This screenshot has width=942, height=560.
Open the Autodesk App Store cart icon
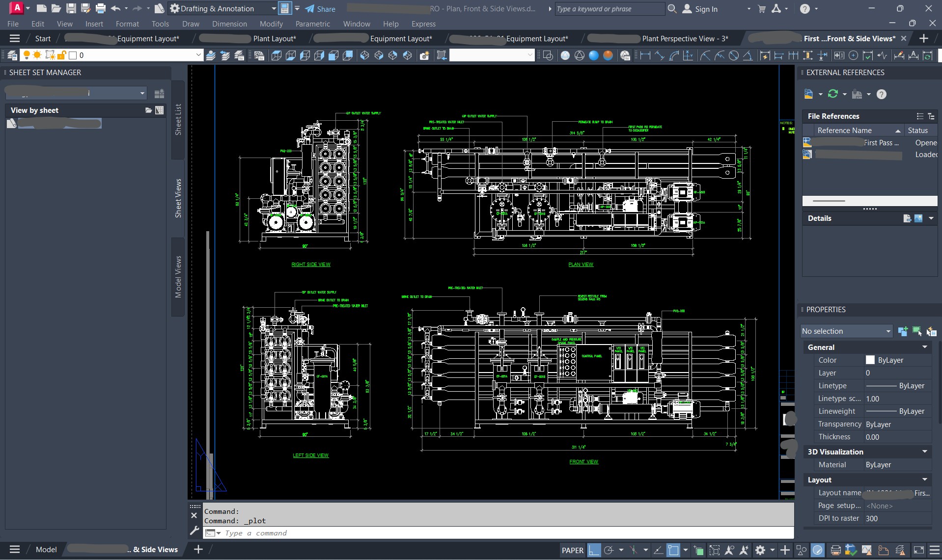(761, 8)
